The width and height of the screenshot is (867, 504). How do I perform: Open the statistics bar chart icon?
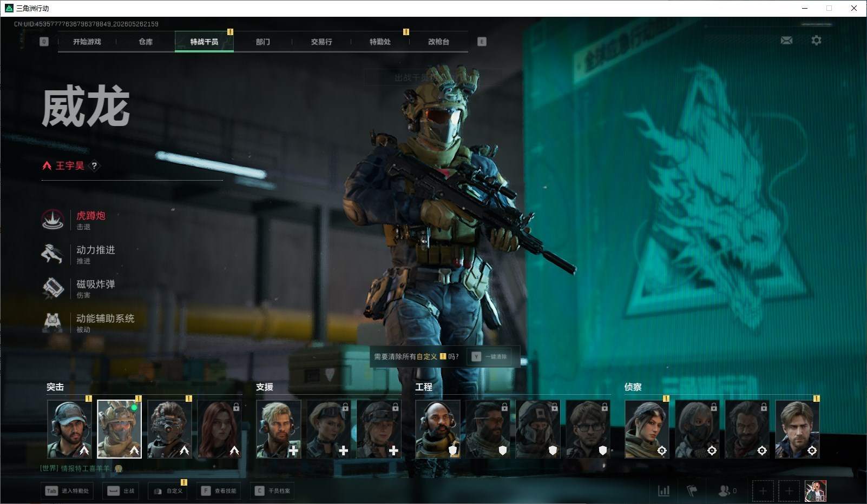tap(664, 491)
